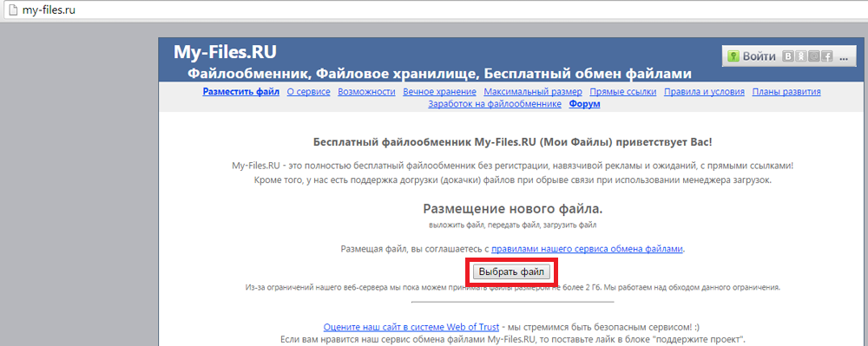The width and height of the screenshot is (868, 346).
Task: Visit the Форум link
Action: (x=584, y=104)
